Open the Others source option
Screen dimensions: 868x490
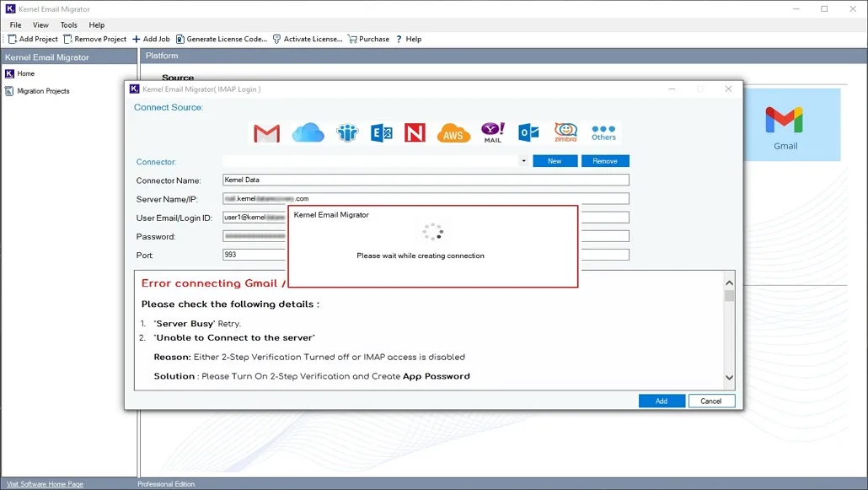pyautogui.click(x=603, y=132)
